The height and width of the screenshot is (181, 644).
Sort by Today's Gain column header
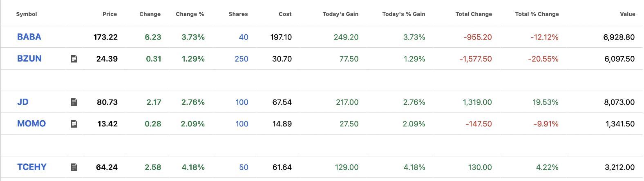[340, 14]
